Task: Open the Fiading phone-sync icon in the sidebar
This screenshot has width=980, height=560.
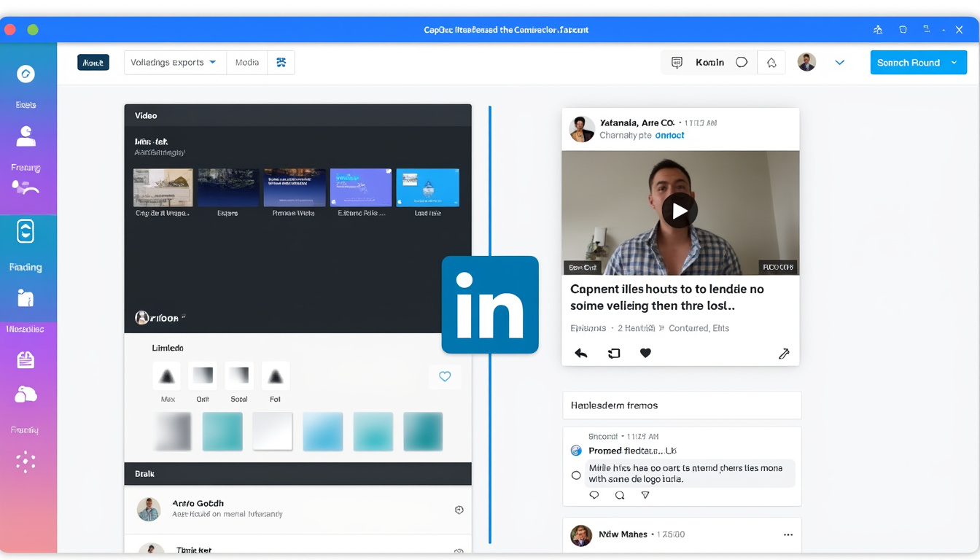Action: [x=26, y=232]
